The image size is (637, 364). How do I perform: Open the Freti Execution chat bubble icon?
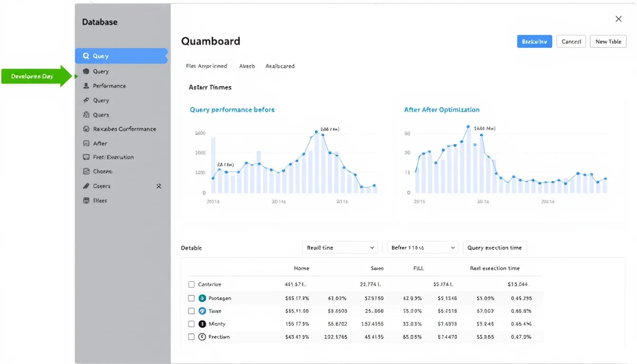[87, 157]
